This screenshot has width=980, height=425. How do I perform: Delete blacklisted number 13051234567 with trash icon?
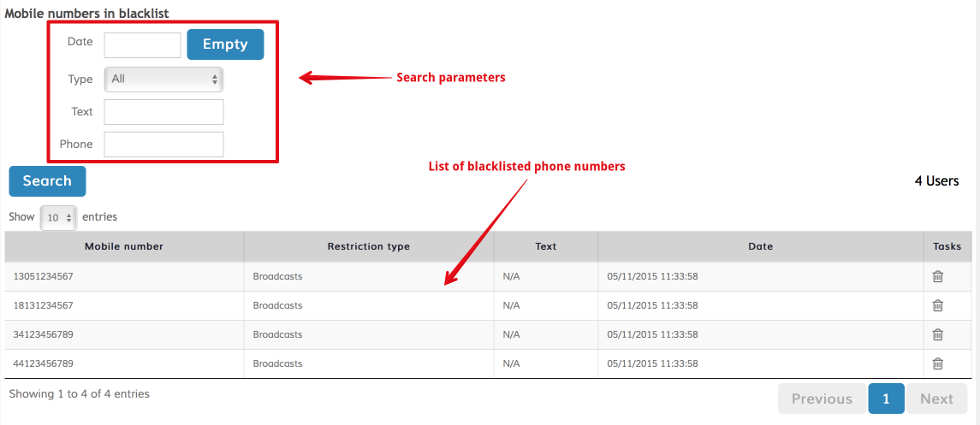937,276
